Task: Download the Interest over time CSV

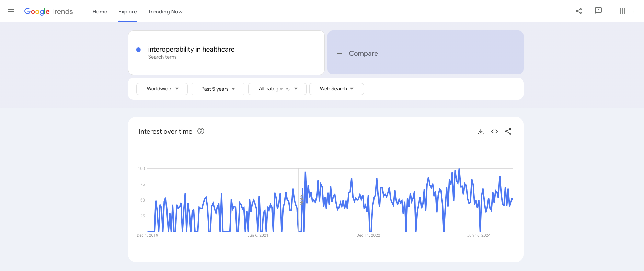Action: [481, 131]
